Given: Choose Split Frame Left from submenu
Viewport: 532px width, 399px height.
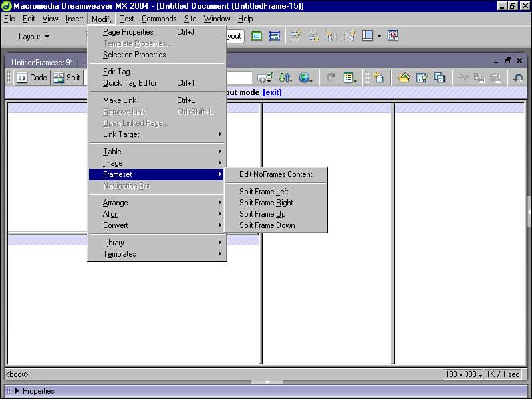Looking at the screenshot, I should 263,192.
